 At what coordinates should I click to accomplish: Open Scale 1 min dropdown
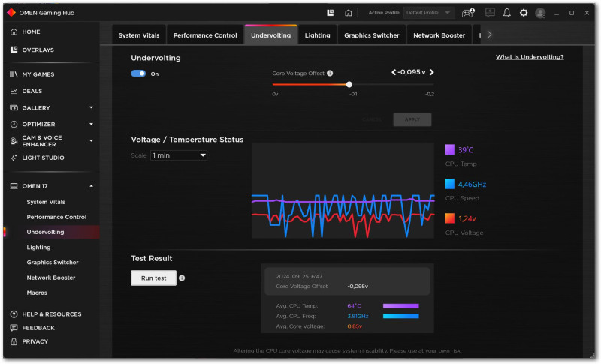click(x=179, y=155)
